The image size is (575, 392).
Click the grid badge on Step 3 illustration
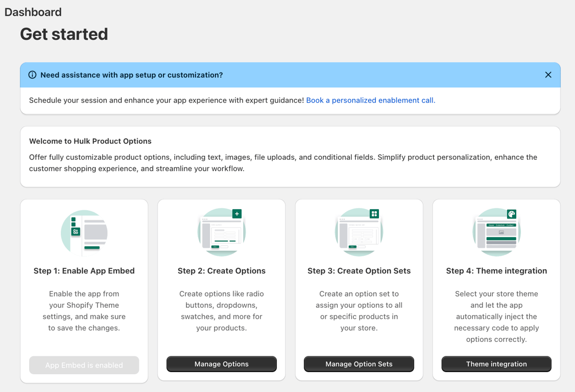coord(374,214)
